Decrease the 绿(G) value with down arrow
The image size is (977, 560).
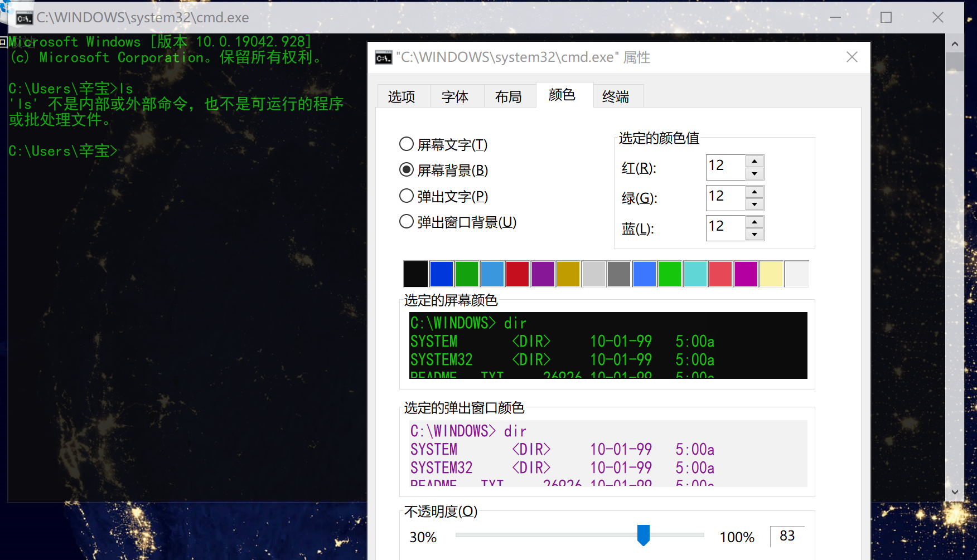(x=754, y=204)
